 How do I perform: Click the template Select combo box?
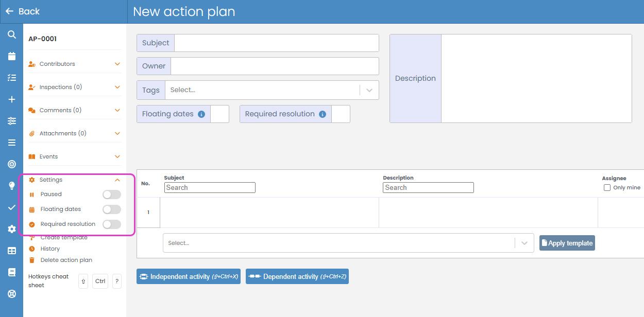(x=348, y=243)
